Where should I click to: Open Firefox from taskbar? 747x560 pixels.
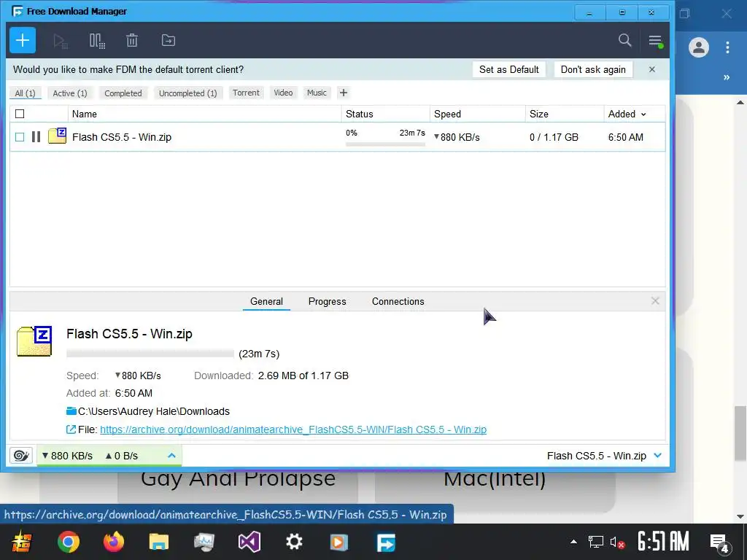coord(113,542)
